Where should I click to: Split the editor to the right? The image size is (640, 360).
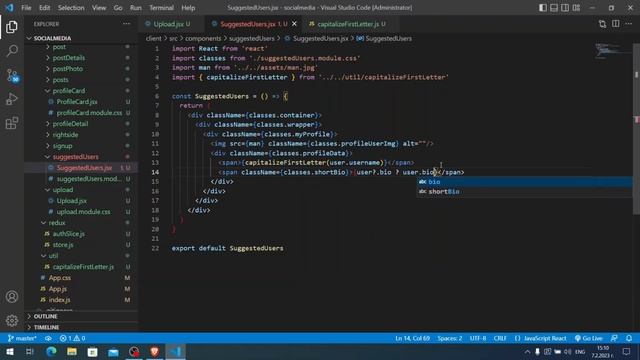coord(616,24)
